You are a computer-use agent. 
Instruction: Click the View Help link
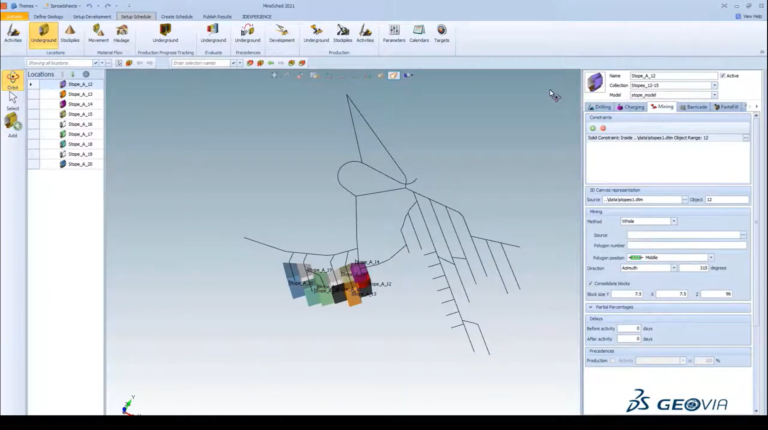click(x=749, y=16)
